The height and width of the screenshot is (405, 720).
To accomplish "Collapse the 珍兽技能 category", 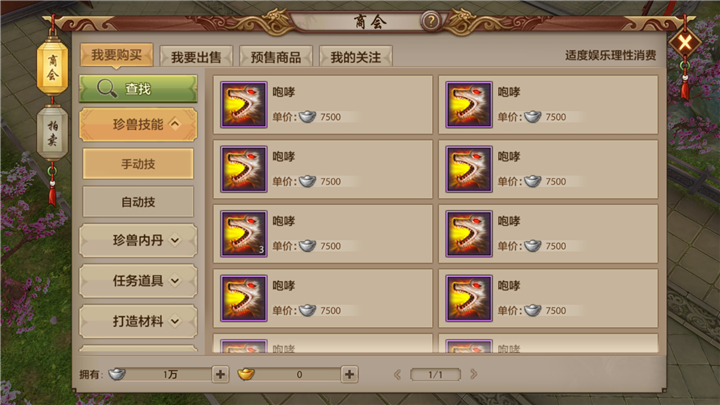I will coord(138,124).
